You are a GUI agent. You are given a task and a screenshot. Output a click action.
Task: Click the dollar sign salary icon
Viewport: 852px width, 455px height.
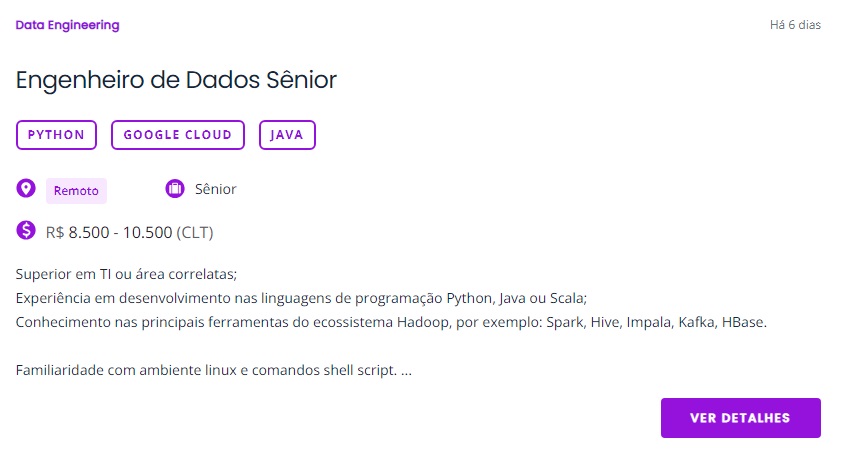pyautogui.click(x=26, y=230)
